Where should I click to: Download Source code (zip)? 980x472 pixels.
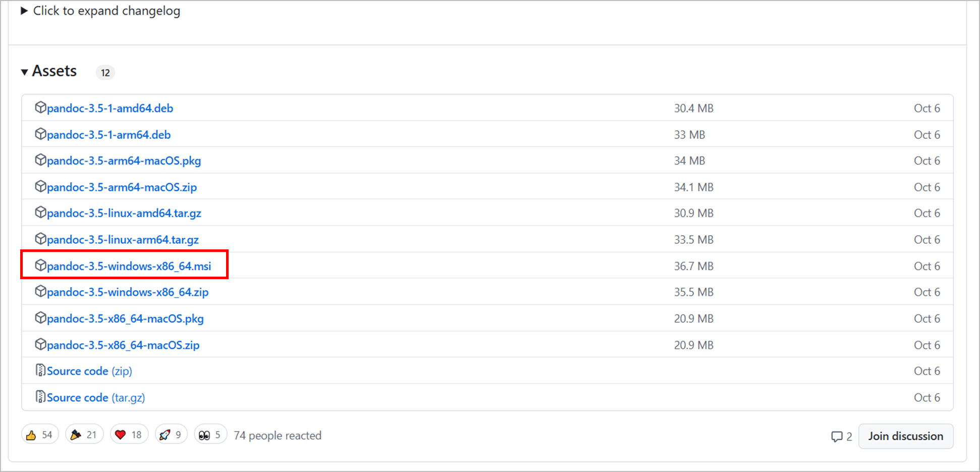[90, 371]
